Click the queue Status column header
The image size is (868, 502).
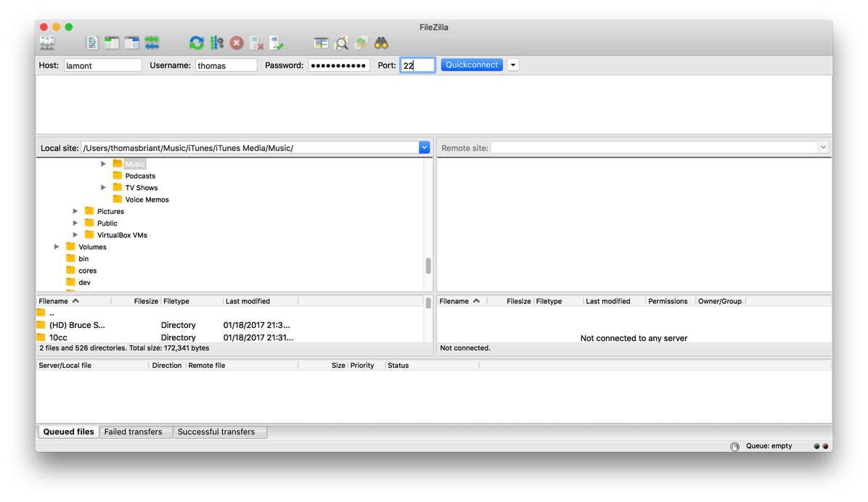[432, 366]
